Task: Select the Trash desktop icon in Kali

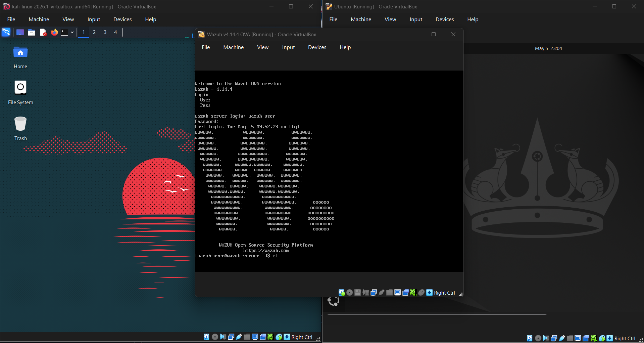Action: pyautogui.click(x=20, y=129)
